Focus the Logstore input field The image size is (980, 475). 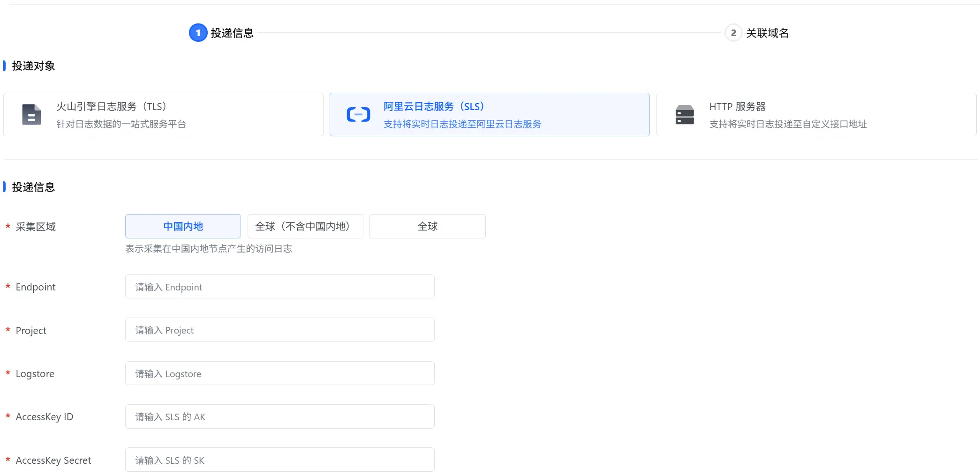point(280,373)
